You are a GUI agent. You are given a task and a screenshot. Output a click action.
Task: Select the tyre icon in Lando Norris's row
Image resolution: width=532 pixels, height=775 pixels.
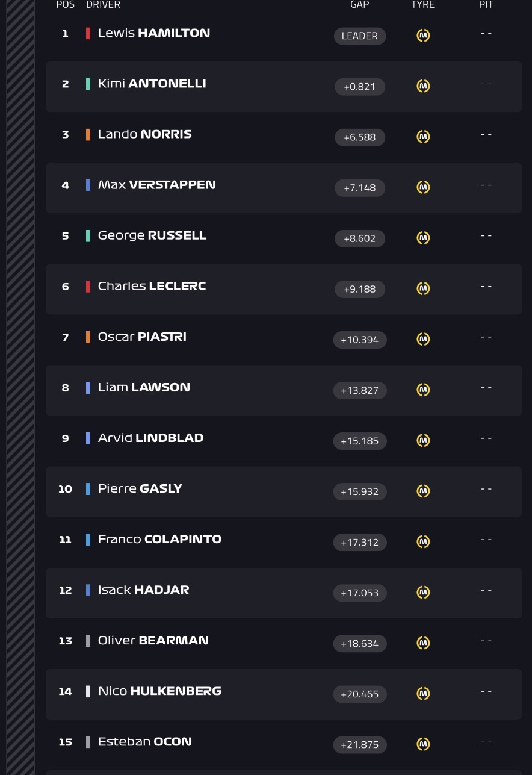coord(423,137)
